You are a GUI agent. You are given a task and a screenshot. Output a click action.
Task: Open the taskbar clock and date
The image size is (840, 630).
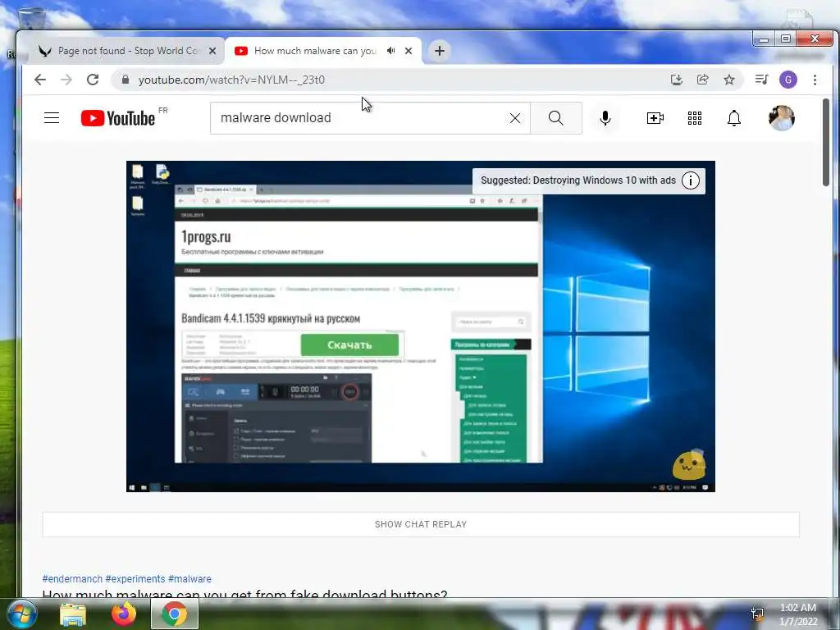798,614
